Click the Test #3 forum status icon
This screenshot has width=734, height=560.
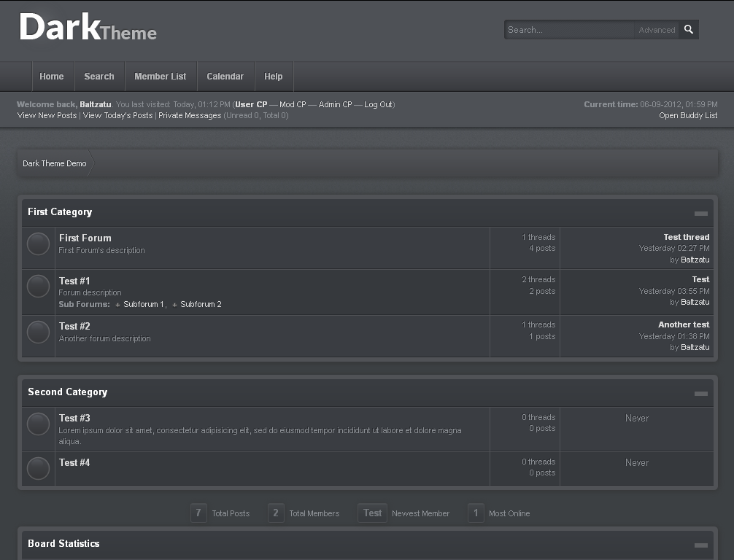point(38,424)
